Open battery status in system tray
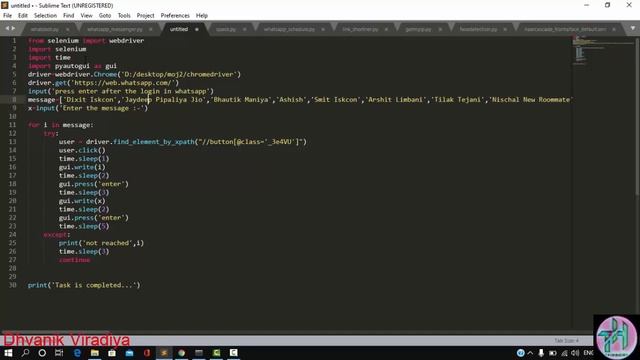640x360 pixels. pyautogui.click(x=553, y=353)
